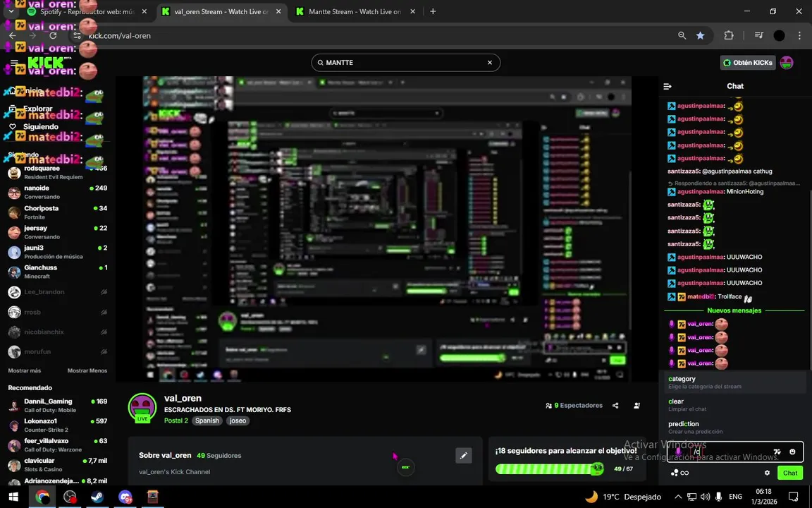Open the moderator user icon beside share

click(637, 406)
